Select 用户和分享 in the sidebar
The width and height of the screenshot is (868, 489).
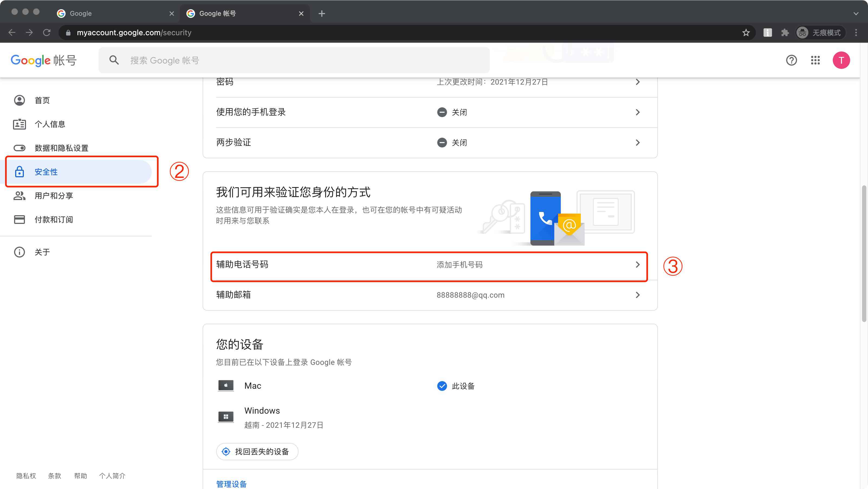[54, 196]
